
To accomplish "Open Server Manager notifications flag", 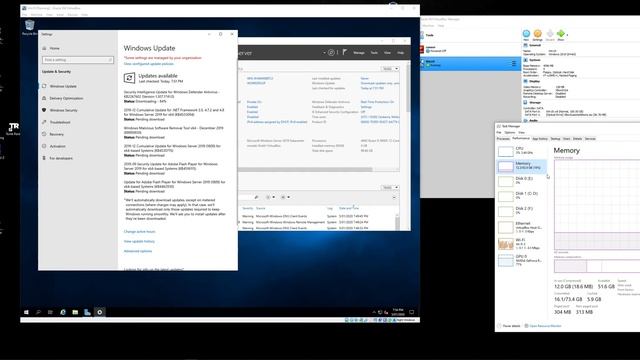I will pyautogui.click(x=345, y=52).
